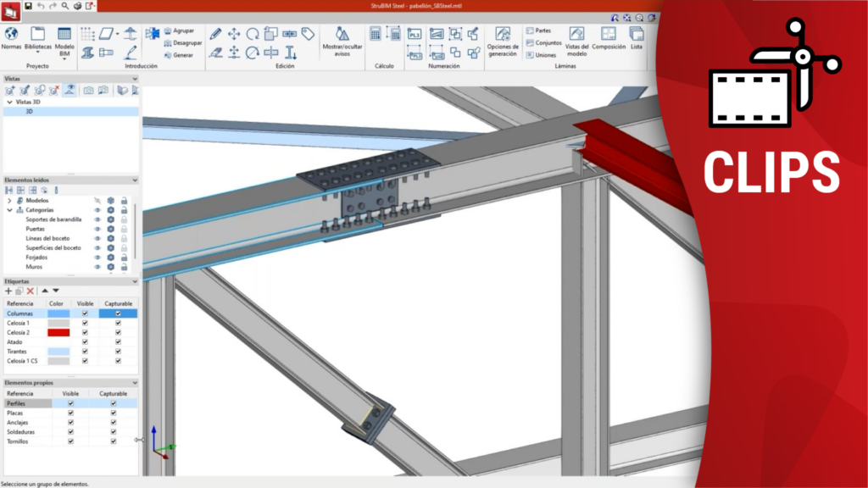
Task: Click the red Celosía 2 color swatch
Action: [x=58, y=332]
